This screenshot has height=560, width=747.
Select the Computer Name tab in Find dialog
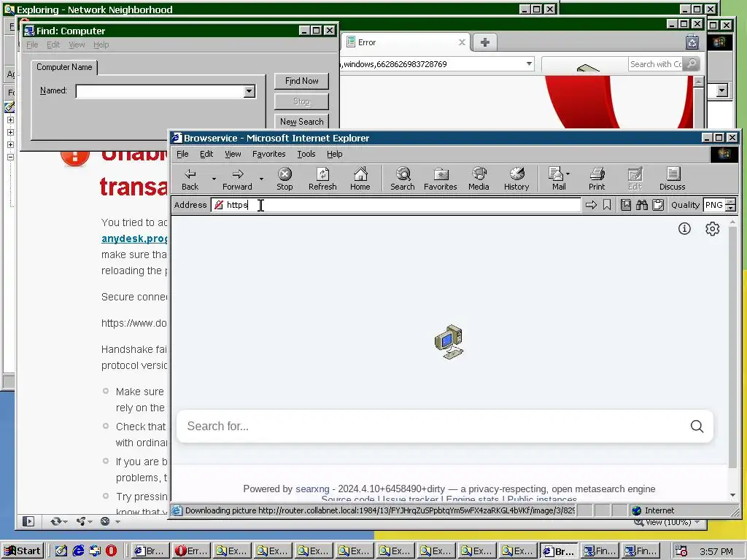(64, 67)
